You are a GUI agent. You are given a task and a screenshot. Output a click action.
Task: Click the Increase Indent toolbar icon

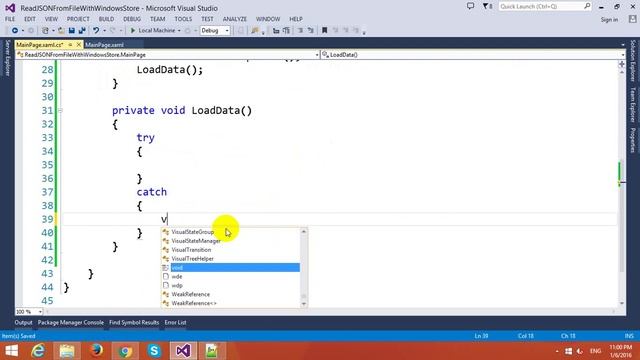click(286, 31)
